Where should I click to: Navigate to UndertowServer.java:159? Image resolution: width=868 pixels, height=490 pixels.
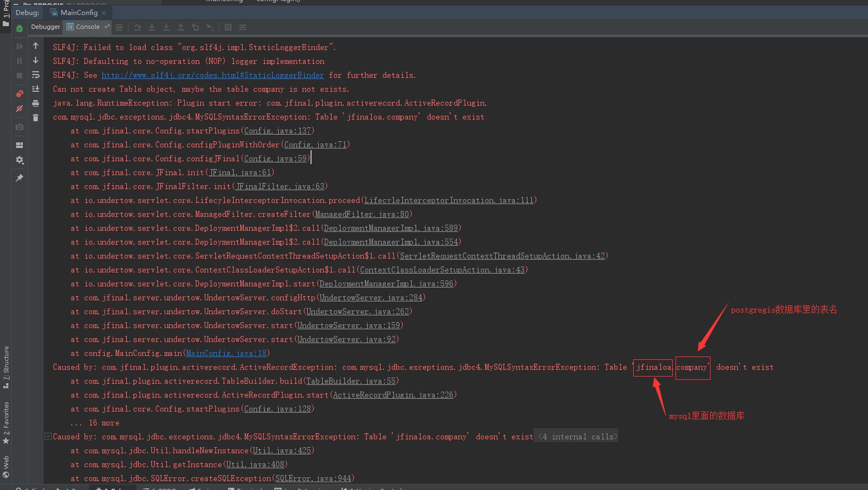click(x=349, y=325)
